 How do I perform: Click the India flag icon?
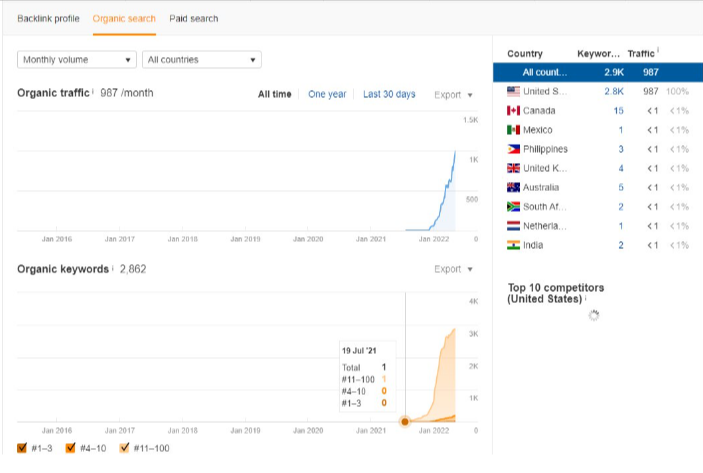(x=514, y=245)
